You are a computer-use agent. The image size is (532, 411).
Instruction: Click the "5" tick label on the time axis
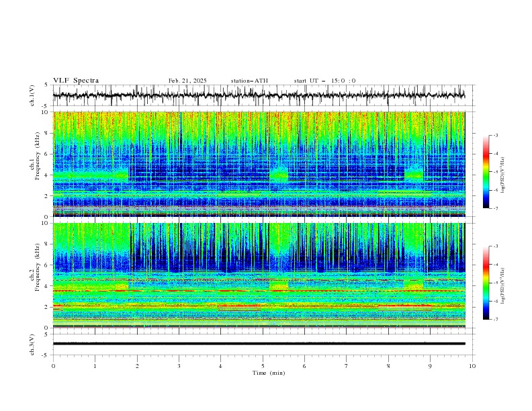(x=263, y=366)
